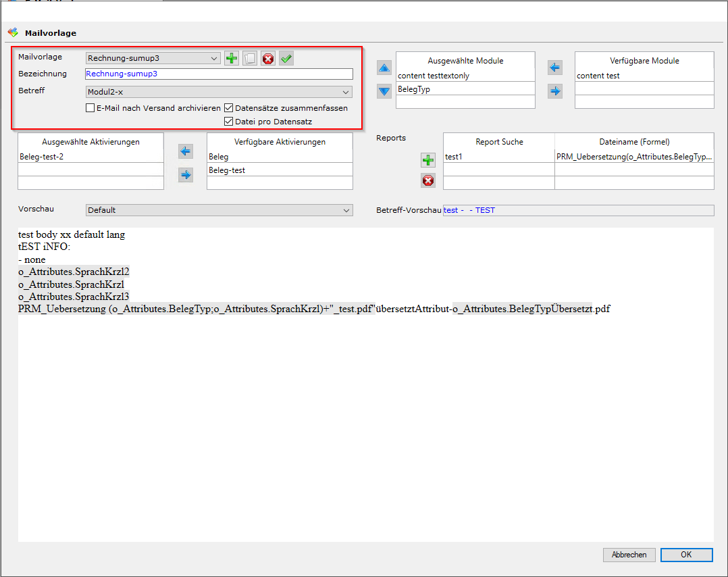This screenshot has height=577, width=728.
Task: Click the copy template icon
Action: pyautogui.click(x=250, y=59)
